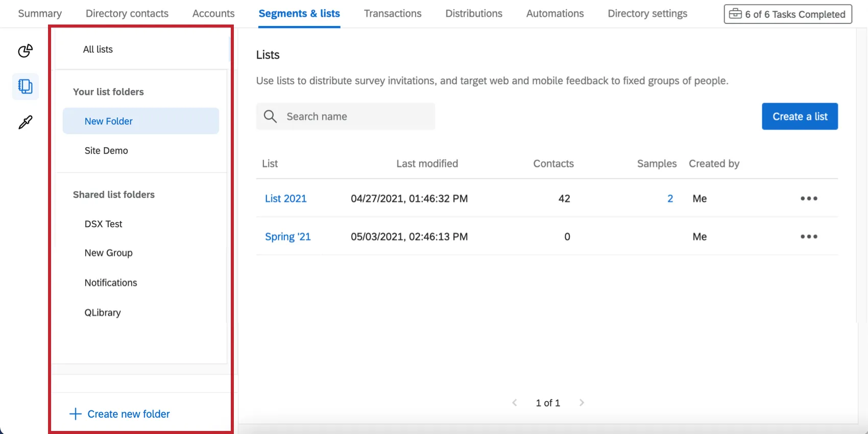Go to the next page arrow
The width and height of the screenshot is (868, 434).
(x=582, y=403)
